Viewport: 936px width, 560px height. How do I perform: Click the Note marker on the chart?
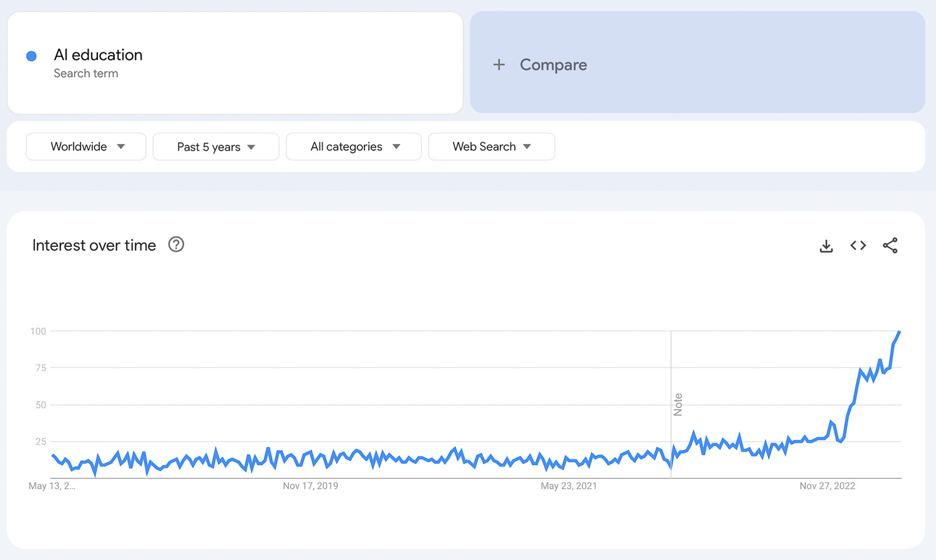[678, 405]
